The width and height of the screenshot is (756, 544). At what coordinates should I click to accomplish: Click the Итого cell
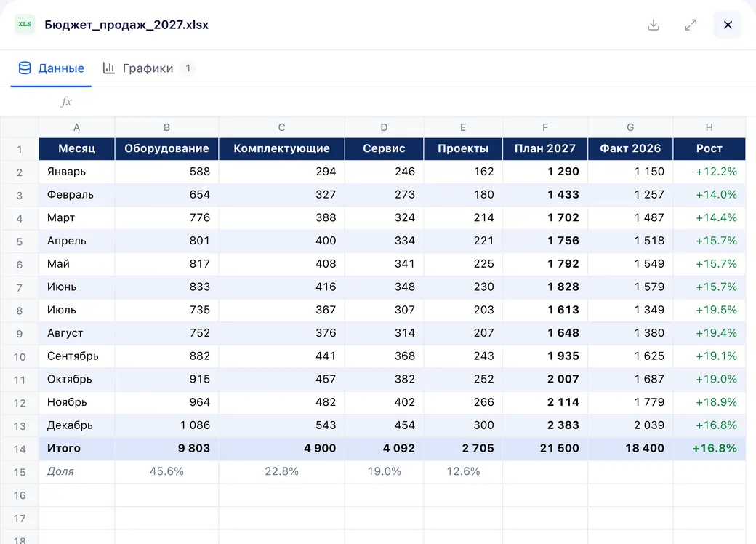point(76,449)
